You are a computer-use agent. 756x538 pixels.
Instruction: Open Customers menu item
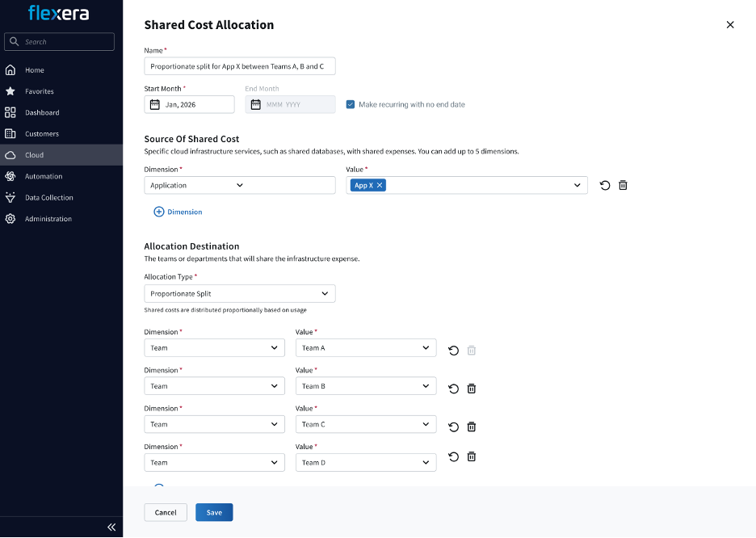pyautogui.click(x=61, y=133)
